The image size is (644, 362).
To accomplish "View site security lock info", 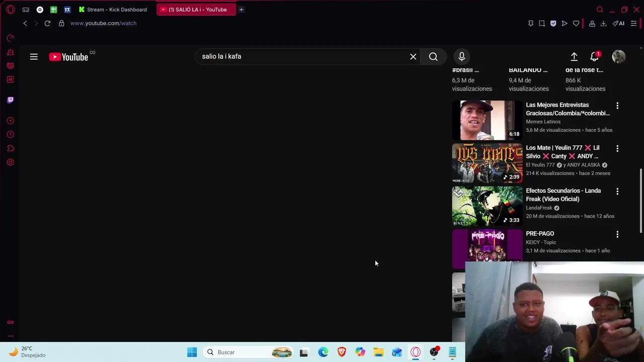I will [61, 23].
